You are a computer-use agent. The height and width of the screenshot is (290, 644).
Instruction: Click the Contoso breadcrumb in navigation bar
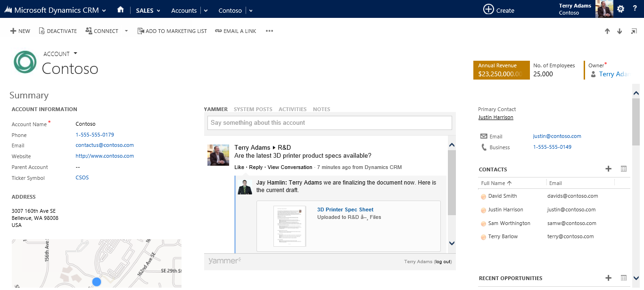point(230,10)
